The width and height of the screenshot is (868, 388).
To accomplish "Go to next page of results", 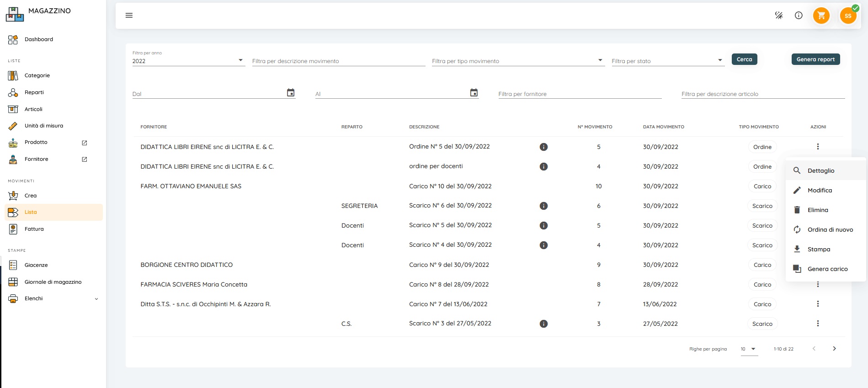I will [x=834, y=349].
